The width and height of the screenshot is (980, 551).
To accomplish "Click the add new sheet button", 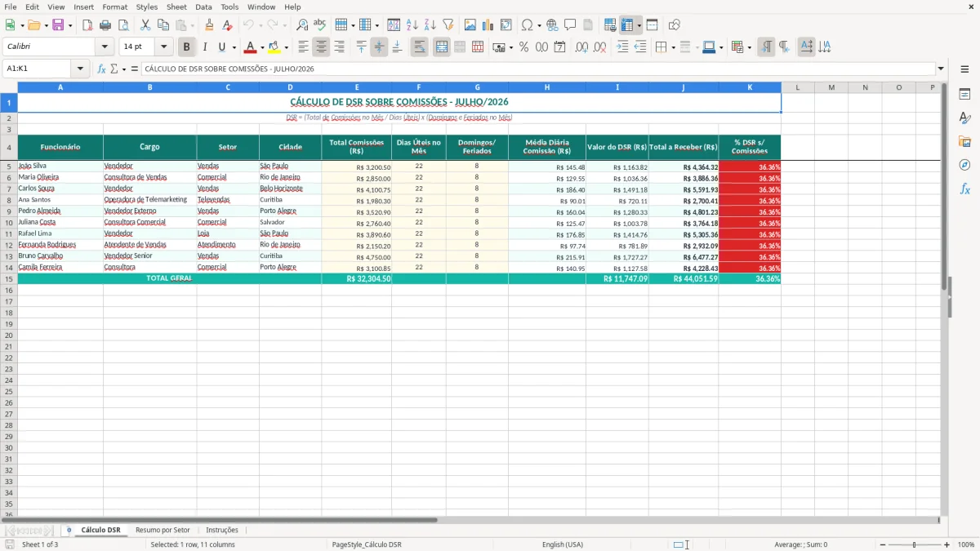I will pyautogui.click(x=69, y=530).
